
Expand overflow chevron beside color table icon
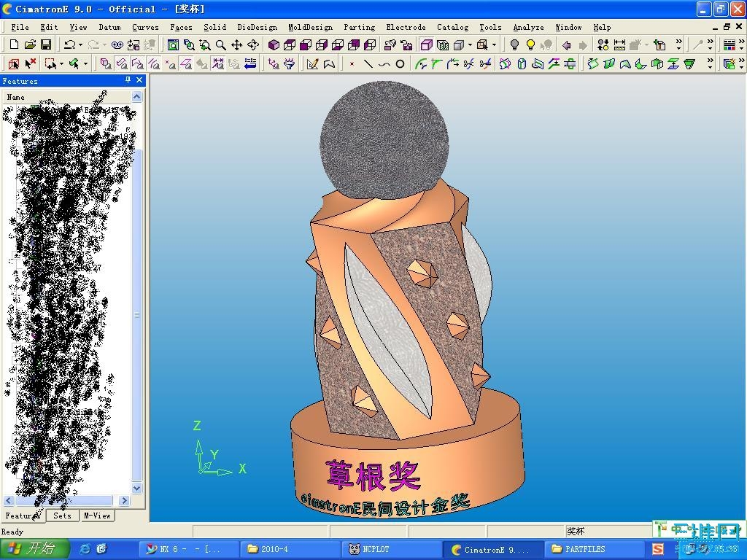tap(741, 44)
